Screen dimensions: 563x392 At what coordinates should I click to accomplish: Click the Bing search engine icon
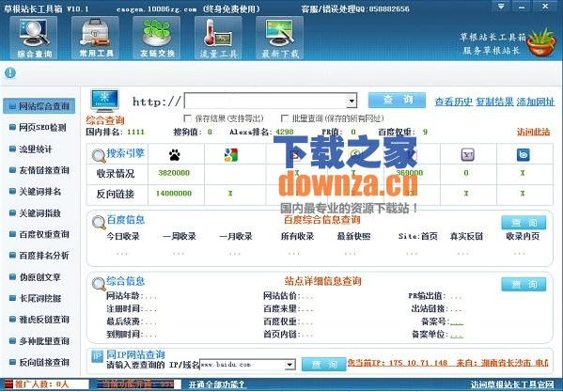[x=524, y=155]
